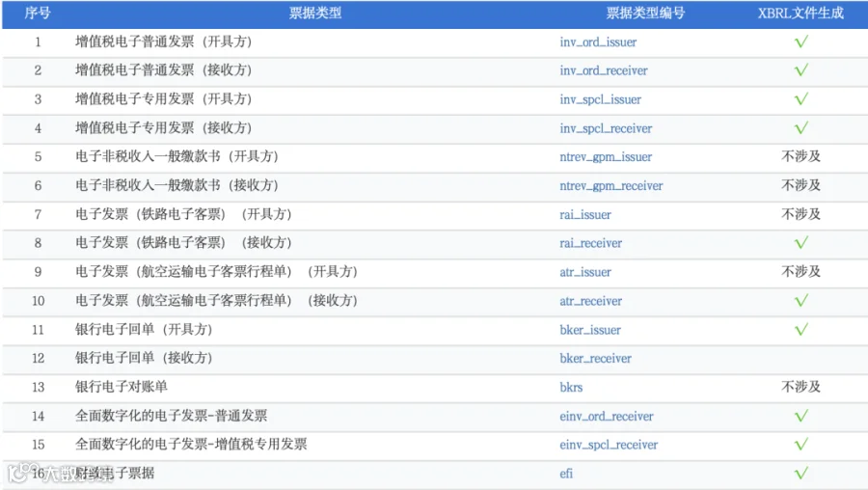Click checkmark in inv_spcl_issuer row
This screenshot has width=868, height=490.
pos(801,99)
